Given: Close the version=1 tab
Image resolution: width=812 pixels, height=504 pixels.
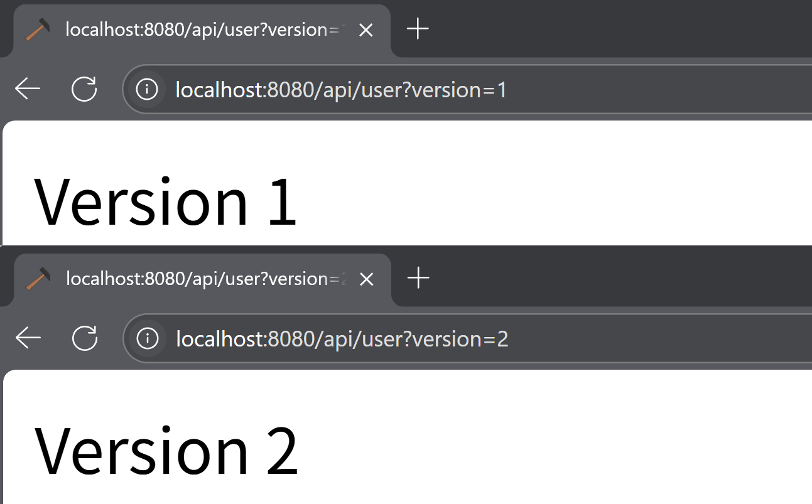Looking at the screenshot, I should click(365, 29).
